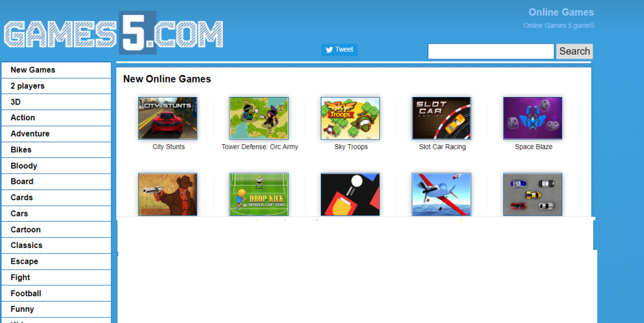Focus the search text field
This screenshot has height=323, width=644.
[x=491, y=52]
